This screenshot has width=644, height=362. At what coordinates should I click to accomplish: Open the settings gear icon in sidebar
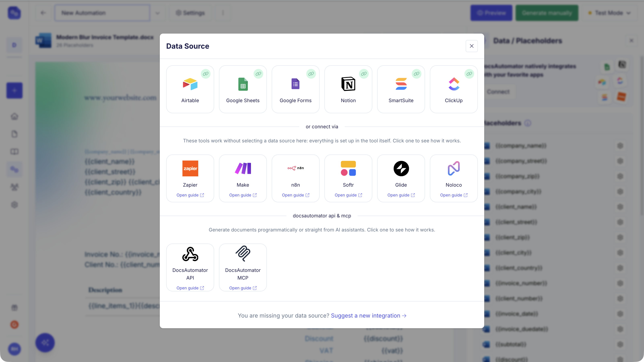(14, 205)
